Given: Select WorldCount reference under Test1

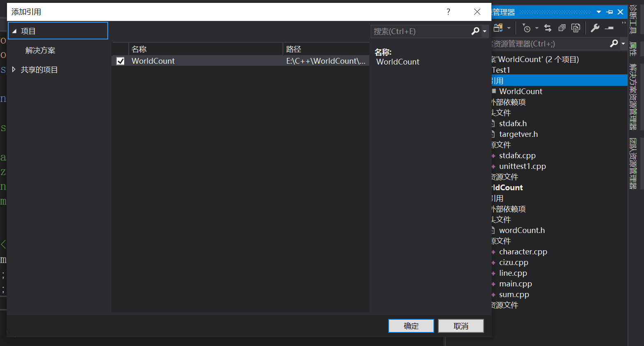Looking at the screenshot, I should pyautogui.click(x=521, y=91).
